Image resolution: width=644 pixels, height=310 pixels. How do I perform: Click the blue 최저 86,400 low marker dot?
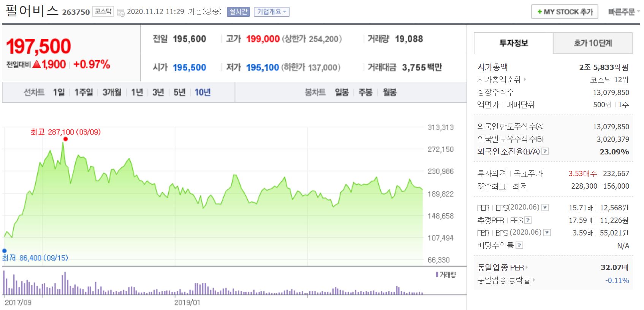coord(4,251)
